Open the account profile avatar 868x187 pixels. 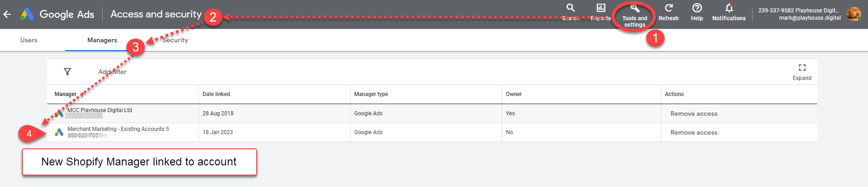[x=853, y=14]
